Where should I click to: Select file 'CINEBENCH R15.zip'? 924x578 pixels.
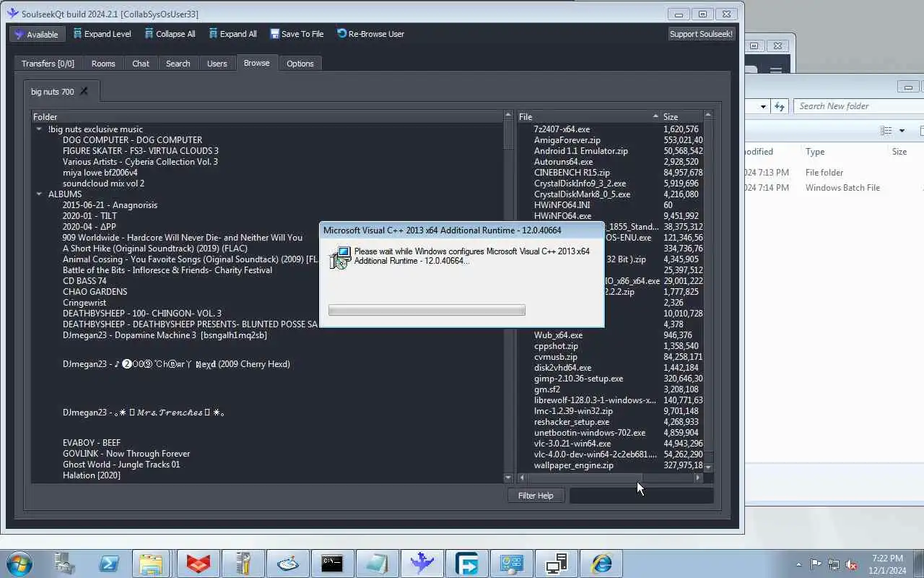572,173
